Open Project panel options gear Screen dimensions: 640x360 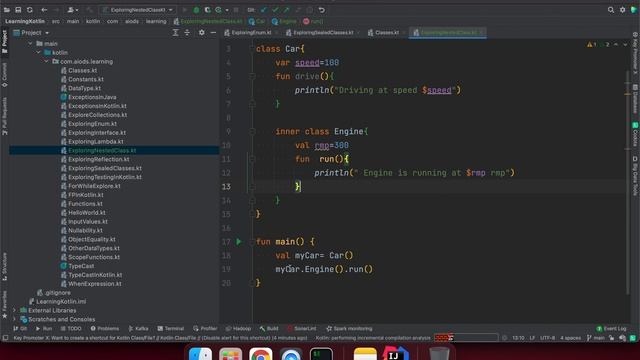coord(202,33)
